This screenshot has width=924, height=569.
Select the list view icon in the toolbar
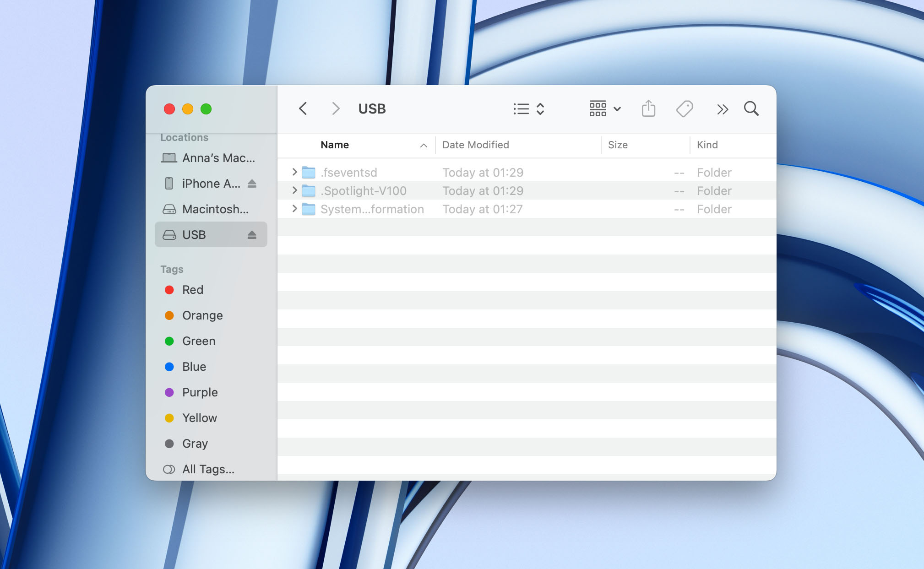(521, 108)
